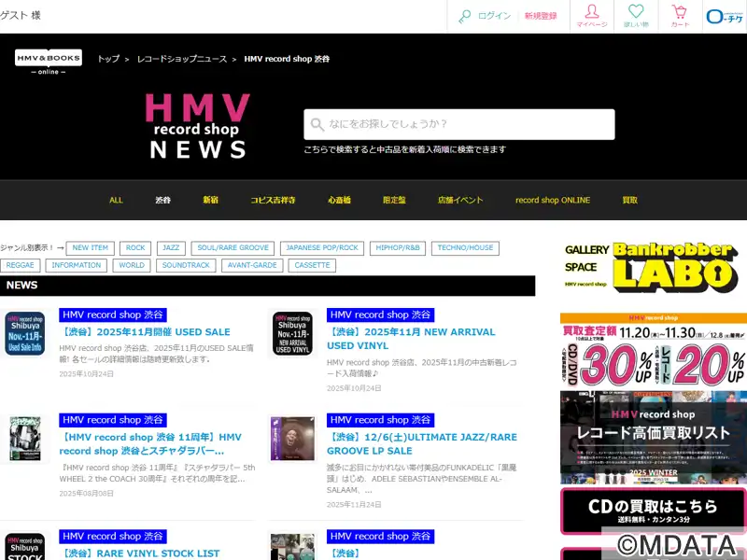Screen dimensions: 747x560
Task: Filter by INFORMATION category
Action: [77, 265]
